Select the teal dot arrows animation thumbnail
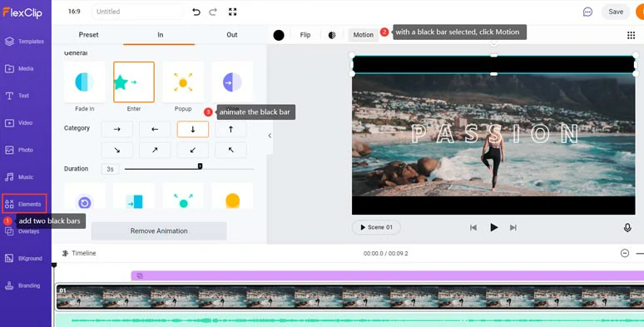This screenshot has height=327, width=644. pos(183,196)
